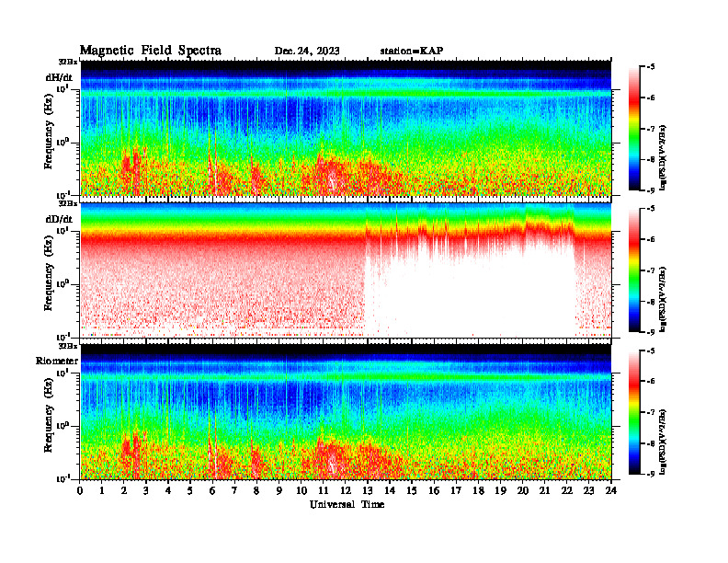Open the dH/dt spectrogram plot
Viewport: 728px width, 563px height.
click(x=346, y=128)
